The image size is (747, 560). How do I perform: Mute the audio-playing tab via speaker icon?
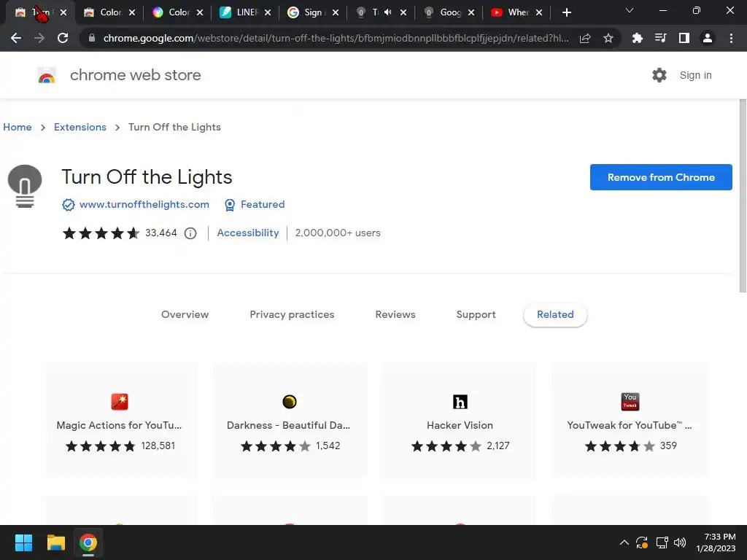[x=388, y=12]
